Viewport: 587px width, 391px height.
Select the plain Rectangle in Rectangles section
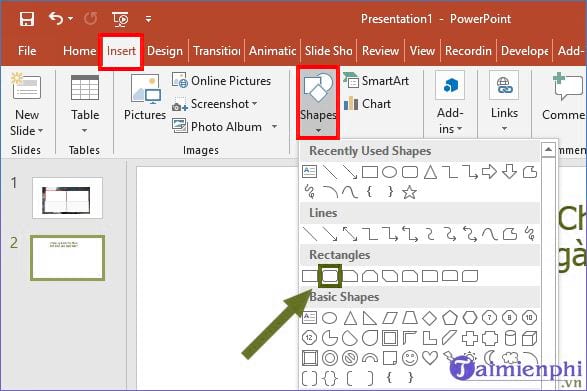309,276
